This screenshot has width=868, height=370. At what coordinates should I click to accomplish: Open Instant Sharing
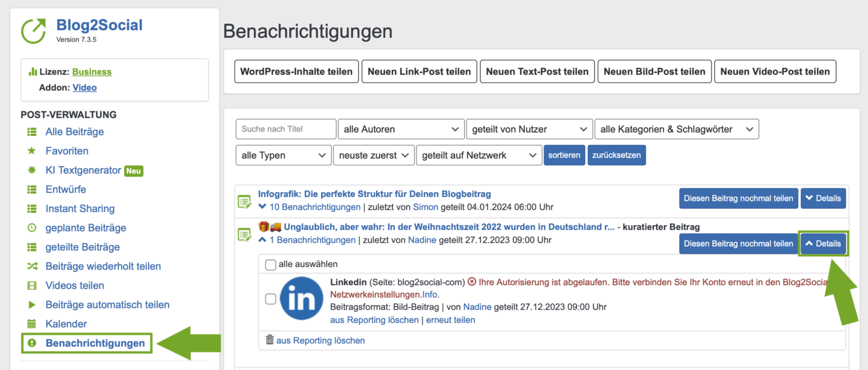point(80,209)
